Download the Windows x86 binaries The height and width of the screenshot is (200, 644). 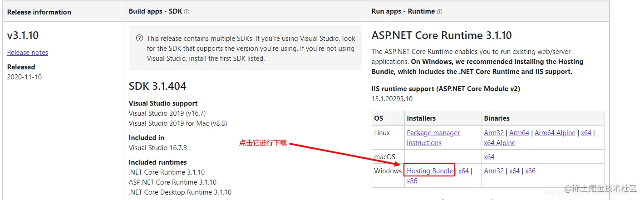530,171
